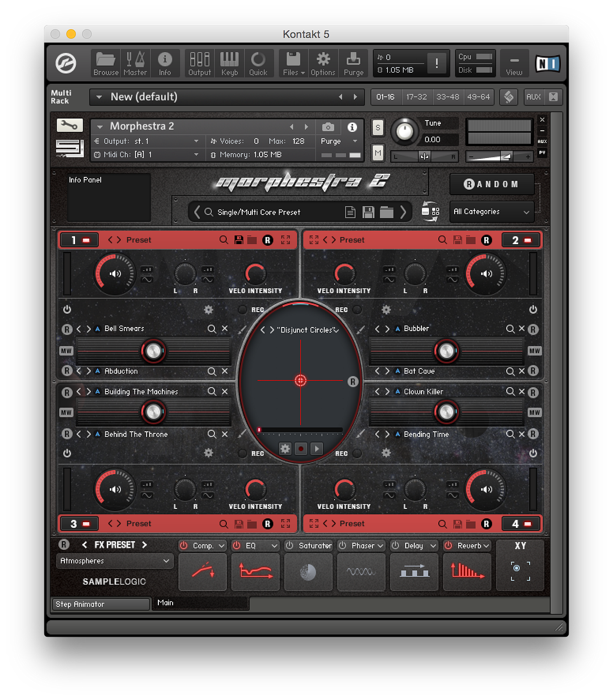Record XY morph pad movement

coord(301,449)
